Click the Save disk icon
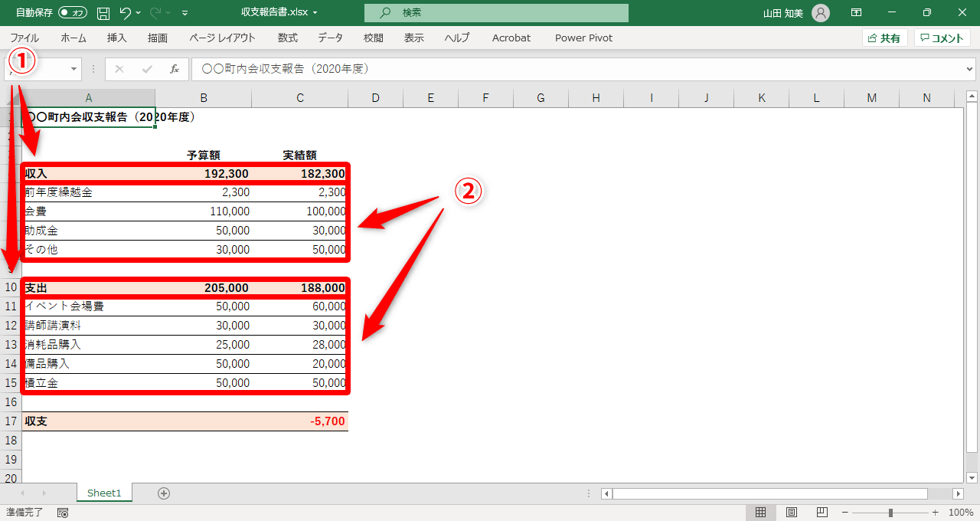Image resolution: width=980 pixels, height=521 pixels. point(103,13)
